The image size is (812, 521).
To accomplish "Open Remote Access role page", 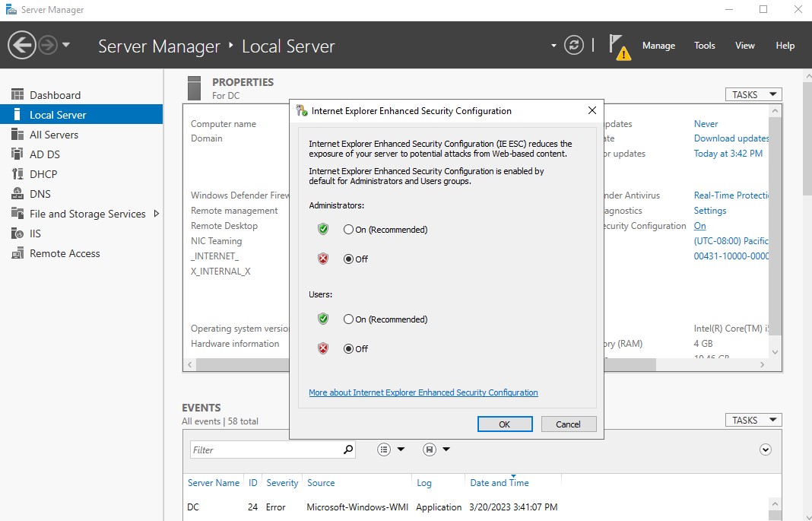I will click(81, 253).
